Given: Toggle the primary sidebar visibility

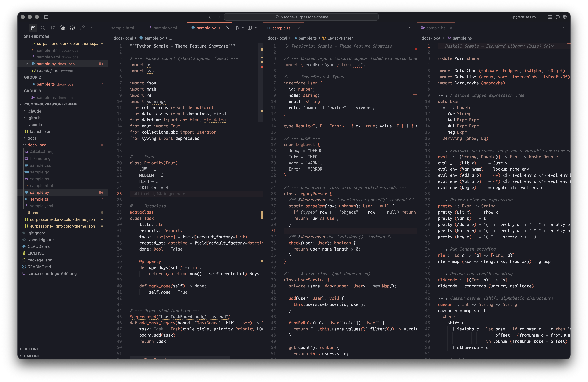Looking at the screenshot, I should click(x=46, y=17).
